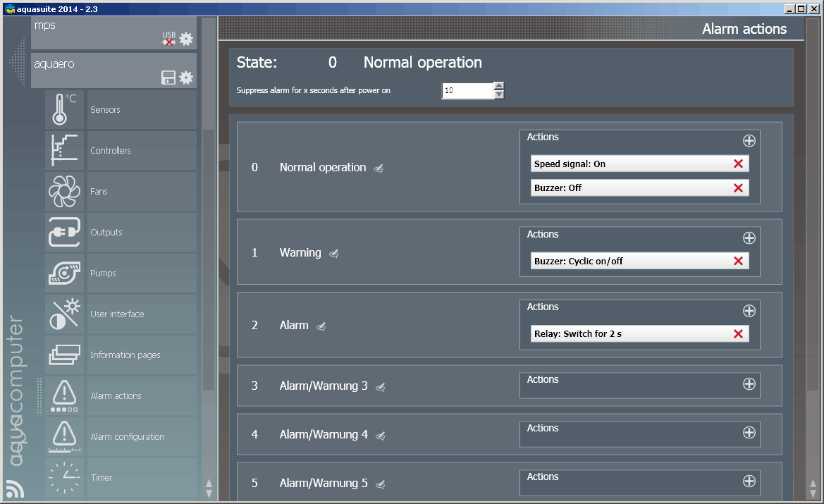
Task: Select the Outputs plug icon
Action: tap(65, 232)
